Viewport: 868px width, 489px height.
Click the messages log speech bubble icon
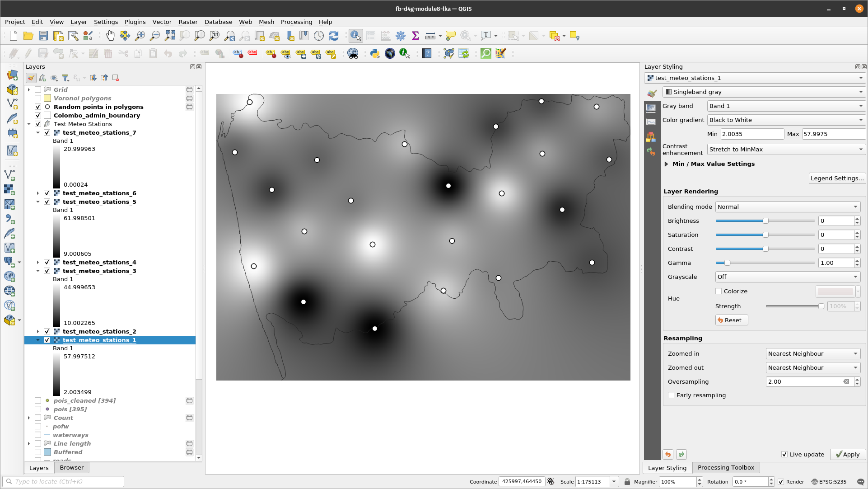(860, 482)
